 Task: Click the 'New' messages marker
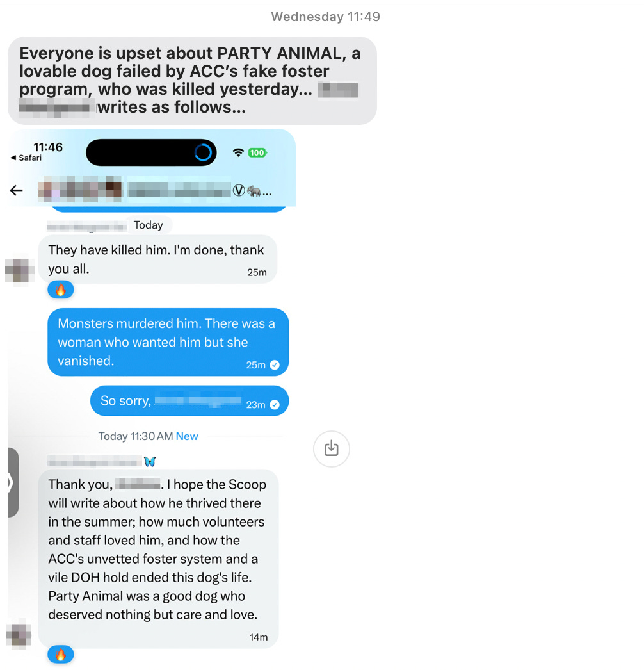(x=187, y=436)
